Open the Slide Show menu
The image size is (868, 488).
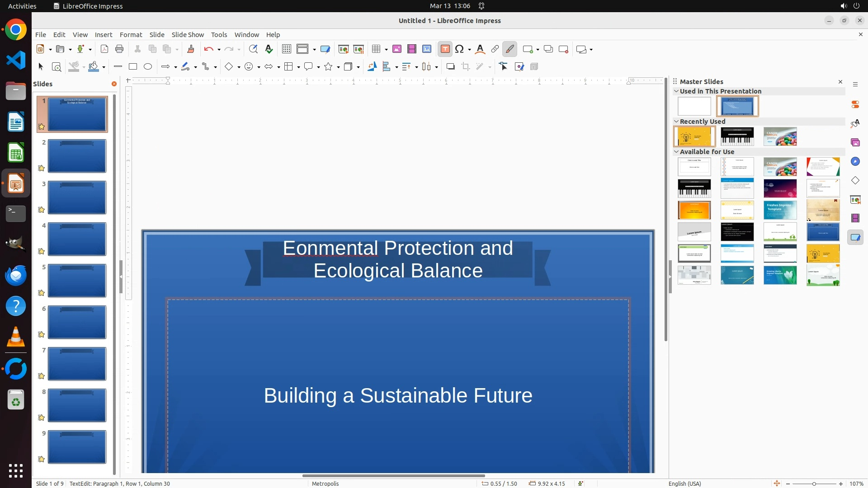point(188,35)
